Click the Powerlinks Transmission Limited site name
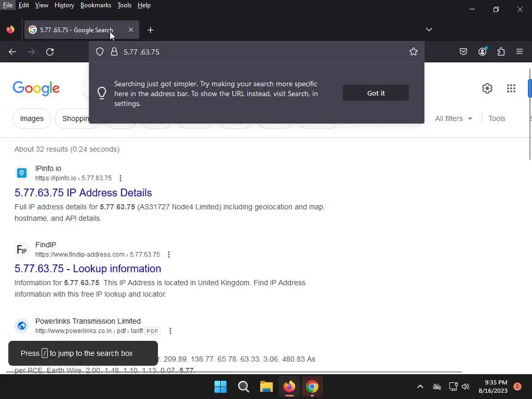The image size is (532, 399). (88, 321)
